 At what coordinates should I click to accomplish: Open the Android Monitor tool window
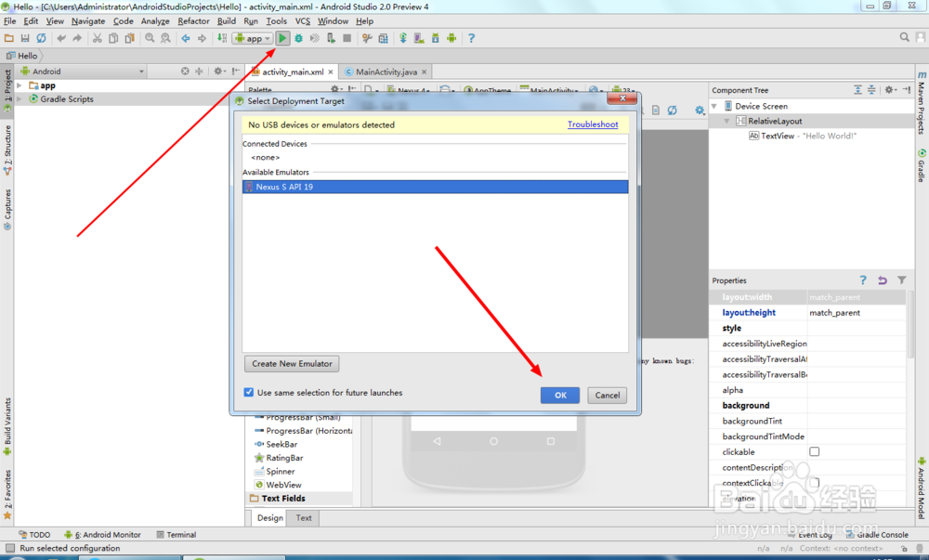pyautogui.click(x=102, y=535)
